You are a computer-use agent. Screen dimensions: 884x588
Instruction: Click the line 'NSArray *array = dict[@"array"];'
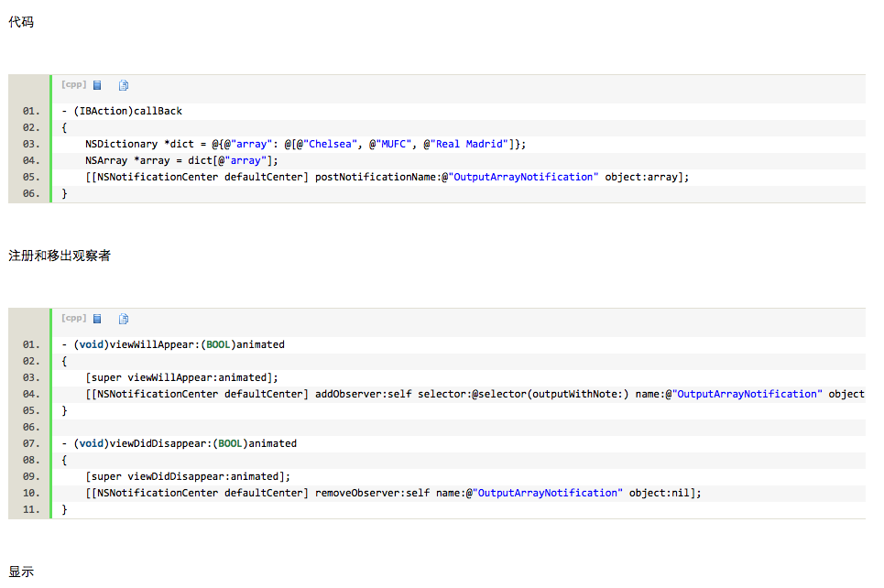tap(181, 160)
